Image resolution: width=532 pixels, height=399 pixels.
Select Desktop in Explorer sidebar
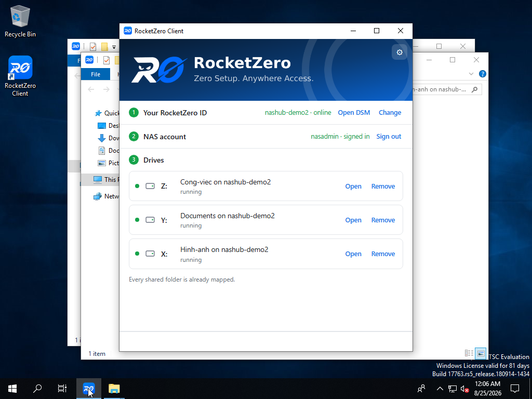click(108, 126)
